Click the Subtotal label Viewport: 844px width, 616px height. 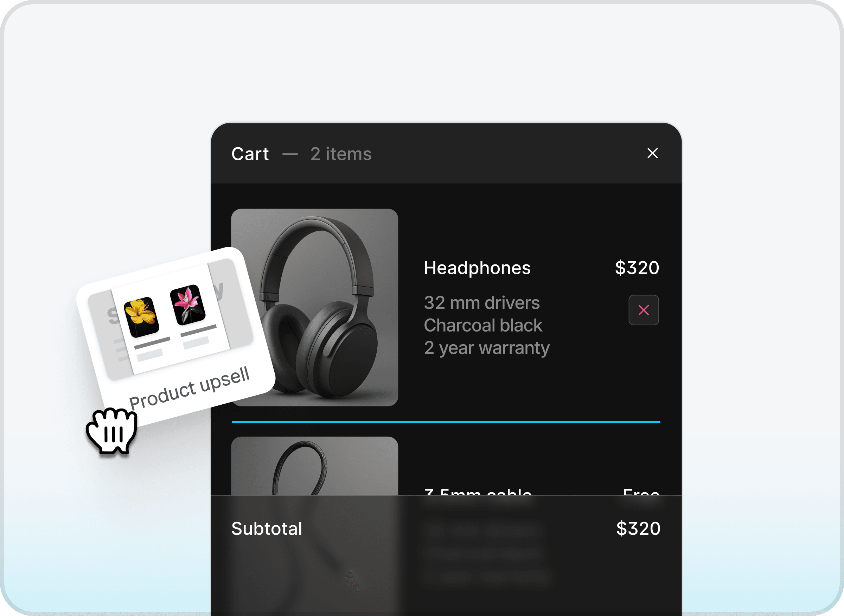(267, 528)
